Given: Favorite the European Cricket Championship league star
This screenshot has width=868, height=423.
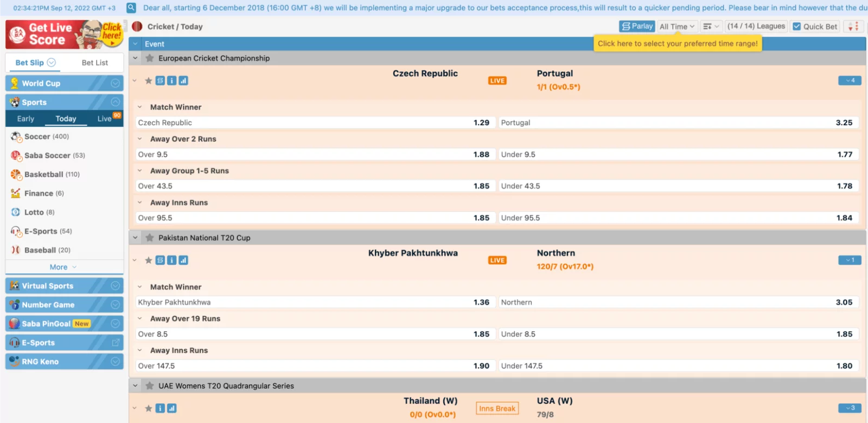Looking at the screenshot, I should (x=150, y=58).
